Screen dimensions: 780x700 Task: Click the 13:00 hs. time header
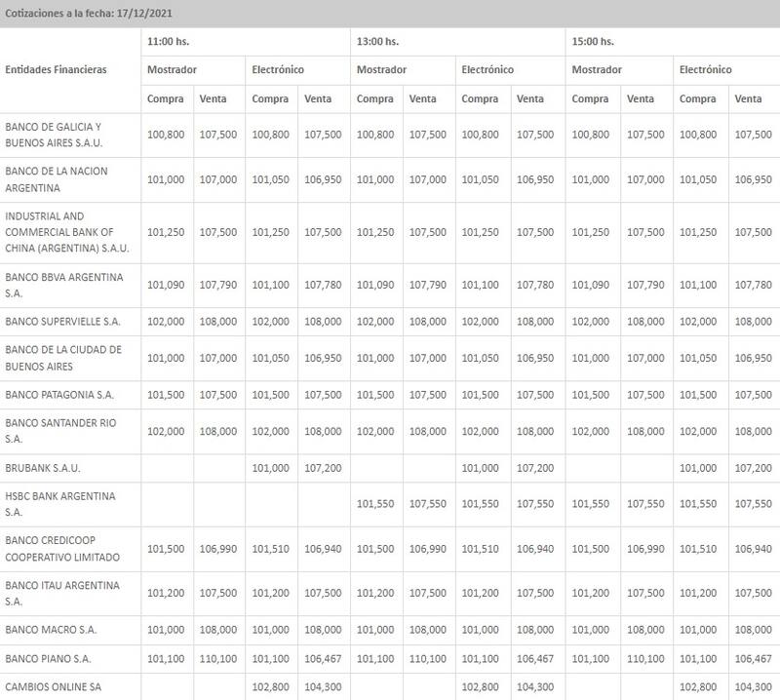click(x=377, y=41)
